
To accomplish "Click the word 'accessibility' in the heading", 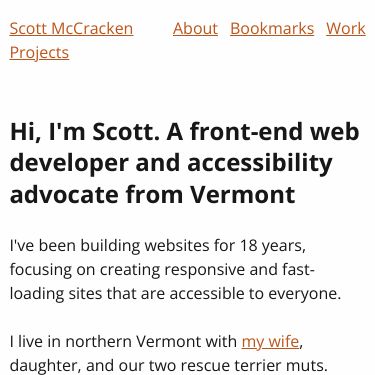I will click(x=259, y=164).
